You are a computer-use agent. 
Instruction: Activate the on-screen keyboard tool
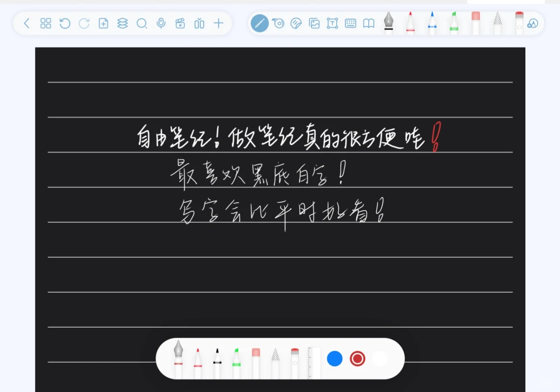350,24
